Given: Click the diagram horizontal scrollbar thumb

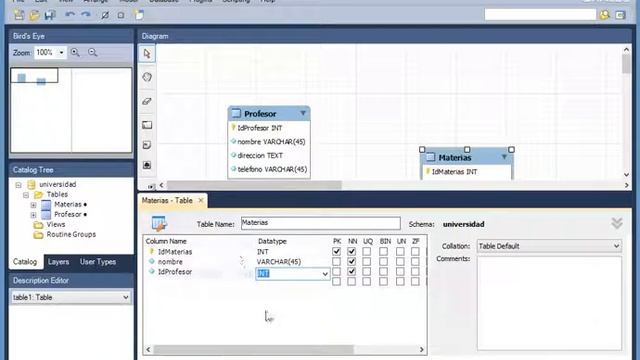Looking at the screenshot, I should coord(254,185).
